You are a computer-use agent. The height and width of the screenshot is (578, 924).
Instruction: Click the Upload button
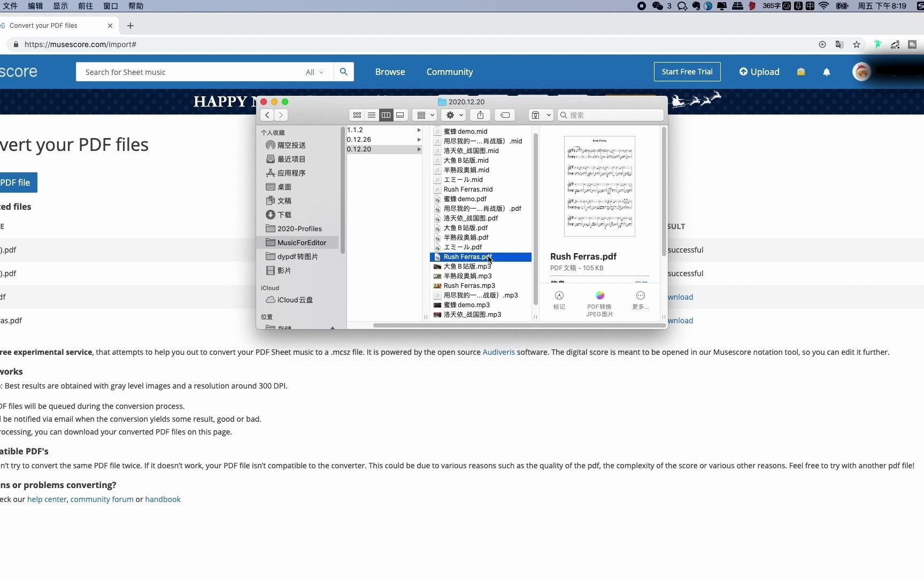click(x=759, y=72)
